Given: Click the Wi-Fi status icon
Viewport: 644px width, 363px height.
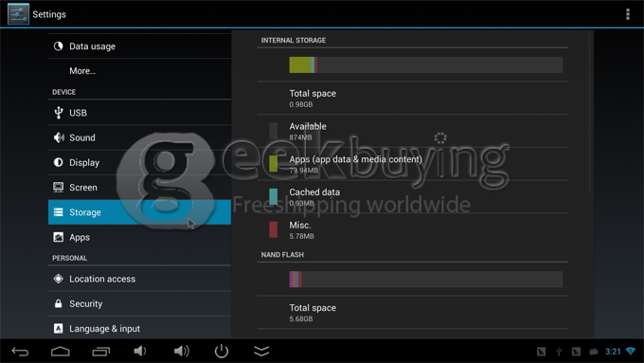Looking at the screenshot, I should pyautogui.click(x=631, y=351).
